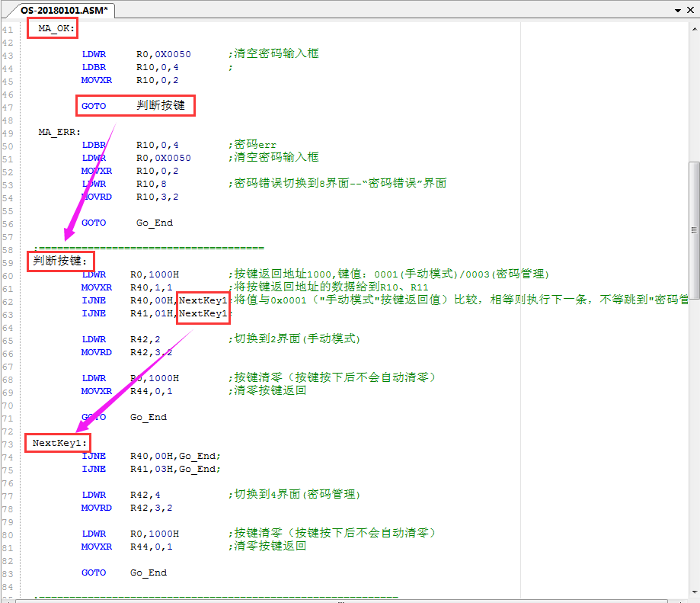Click operand R10,0,4 on line 44
This screenshot has height=603, width=700.
tap(157, 67)
